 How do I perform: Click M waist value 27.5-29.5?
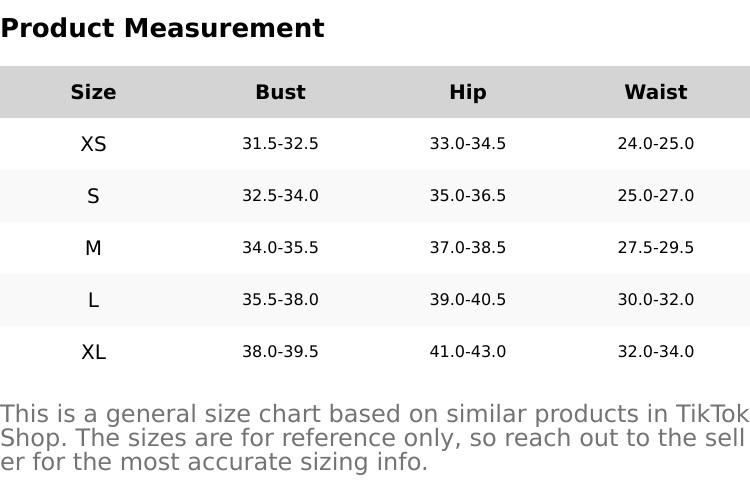[655, 248]
